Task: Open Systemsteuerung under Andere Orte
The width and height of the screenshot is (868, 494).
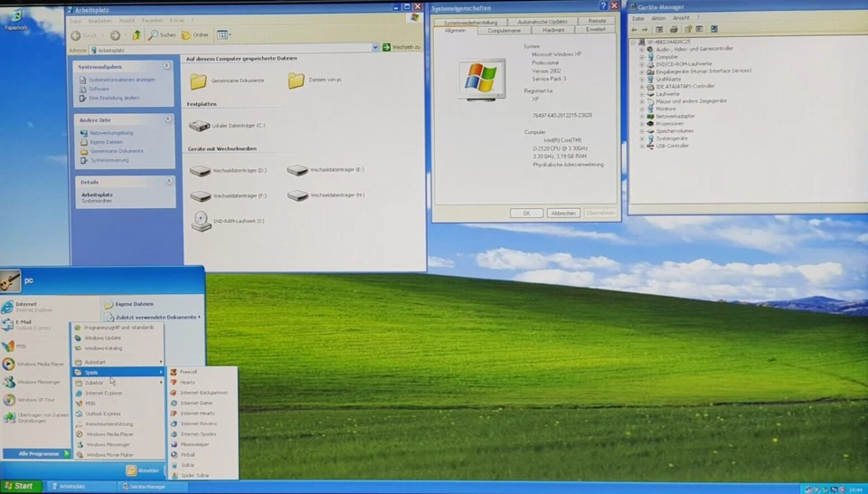Action: 109,160
